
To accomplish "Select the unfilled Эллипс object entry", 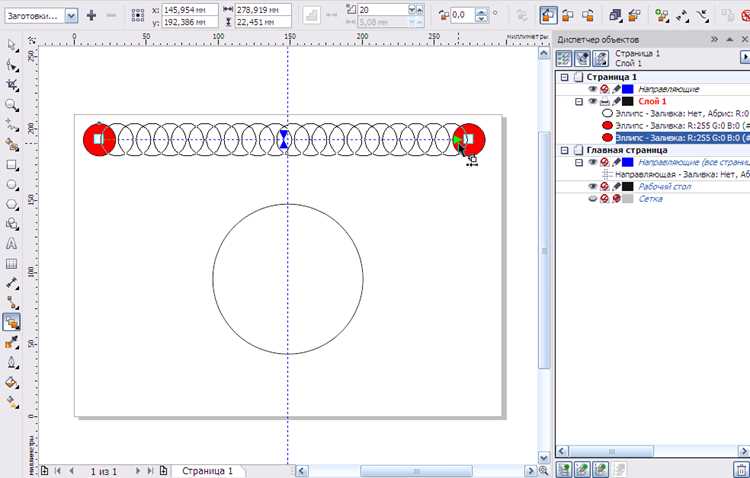I will click(675, 114).
